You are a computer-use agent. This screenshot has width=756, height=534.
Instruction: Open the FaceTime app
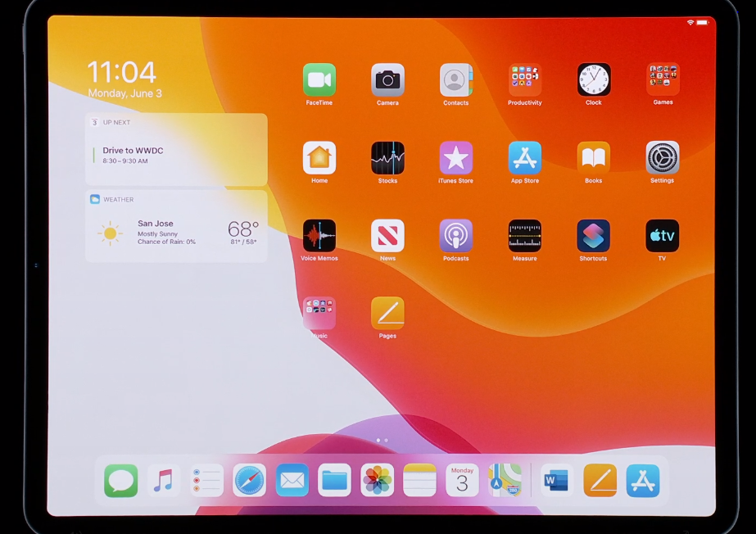click(x=319, y=79)
